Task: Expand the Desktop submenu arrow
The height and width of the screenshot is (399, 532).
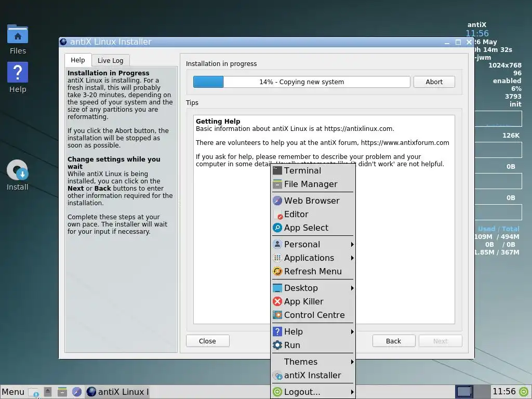Action: pos(352,288)
